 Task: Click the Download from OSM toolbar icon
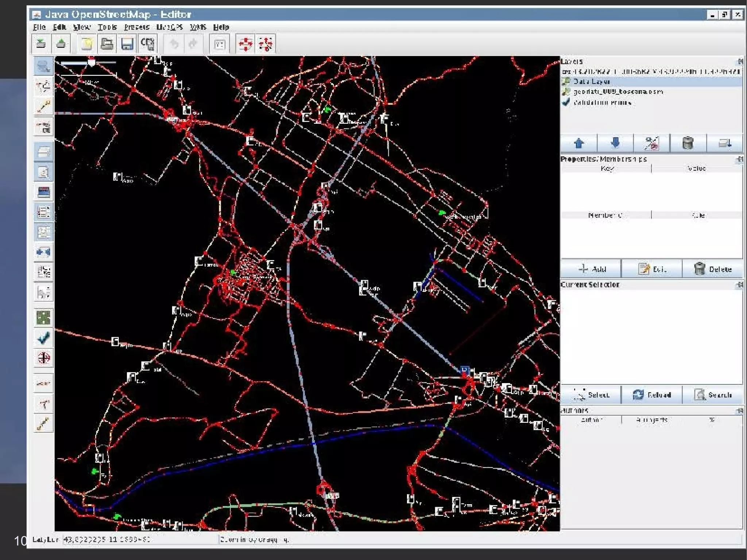(x=41, y=44)
